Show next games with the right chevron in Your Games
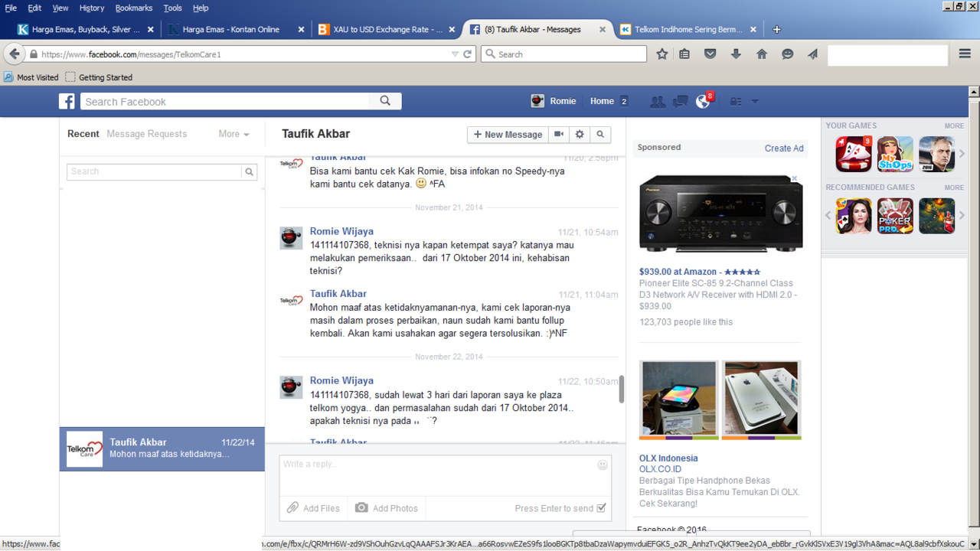This screenshot has height=551, width=980. (962, 154)
